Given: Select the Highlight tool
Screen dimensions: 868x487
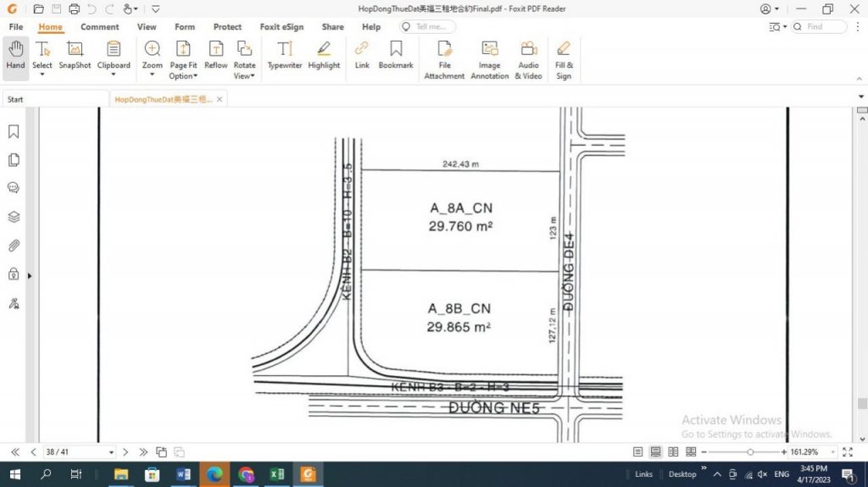Looking at the screenshot, I should (324, 55).
